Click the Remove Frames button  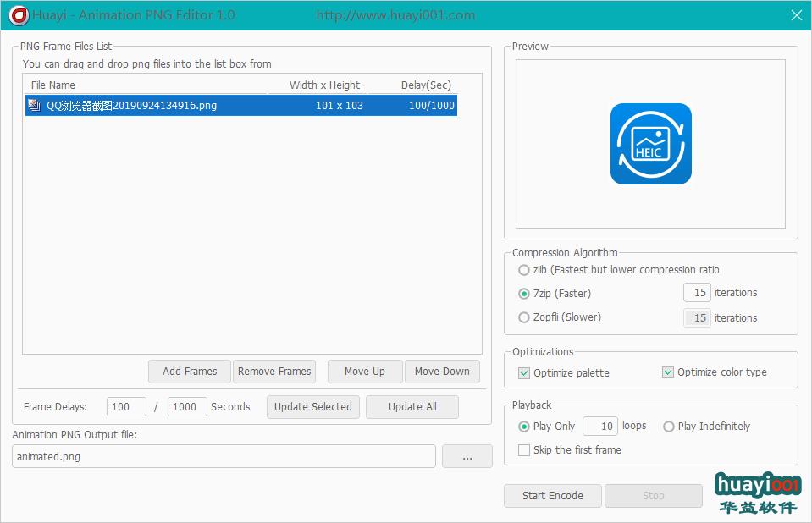click(x=274, y=372)
